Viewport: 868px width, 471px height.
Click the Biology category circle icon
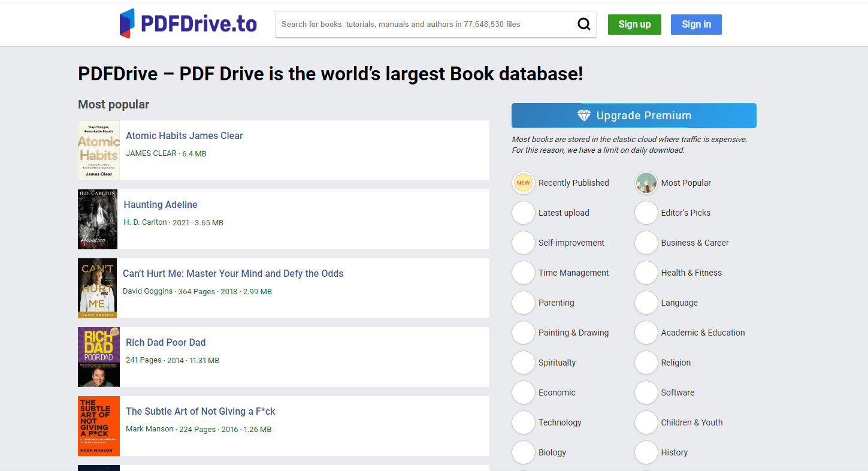tap(523, 452)
